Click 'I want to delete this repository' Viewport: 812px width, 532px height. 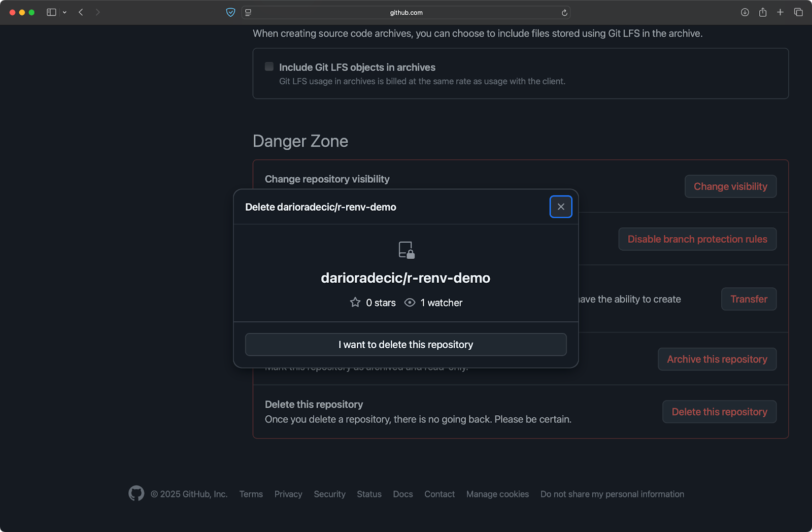pyautogui.click(x=405, y=345)
